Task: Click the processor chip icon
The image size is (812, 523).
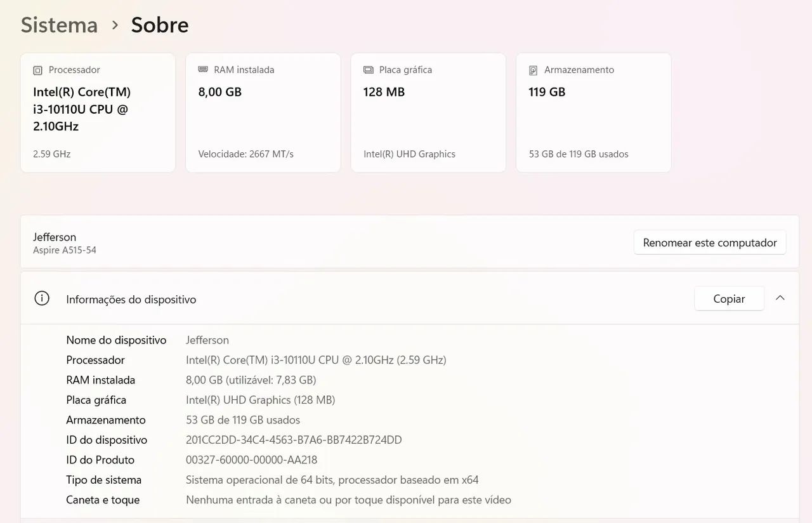Action: pyautogui.click(x=38, y=70)
